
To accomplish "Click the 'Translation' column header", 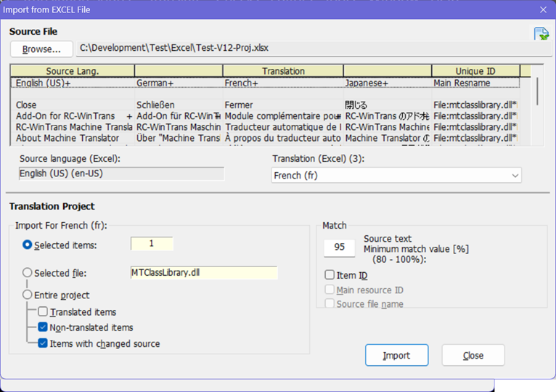I will click(x=283, y=71).
